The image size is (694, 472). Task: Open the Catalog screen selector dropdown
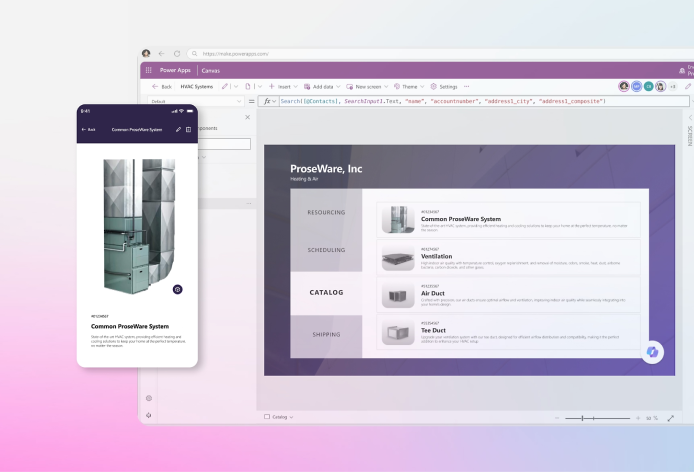click(279, 417)
